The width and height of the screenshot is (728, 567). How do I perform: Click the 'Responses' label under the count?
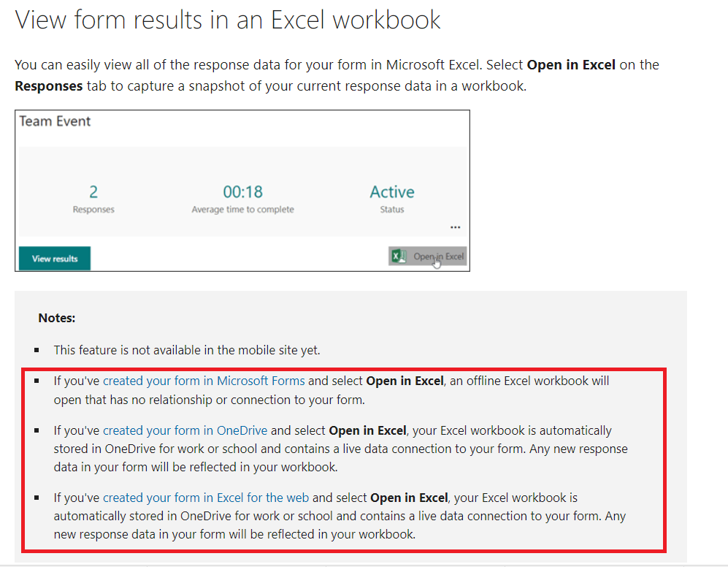[93, 210]
